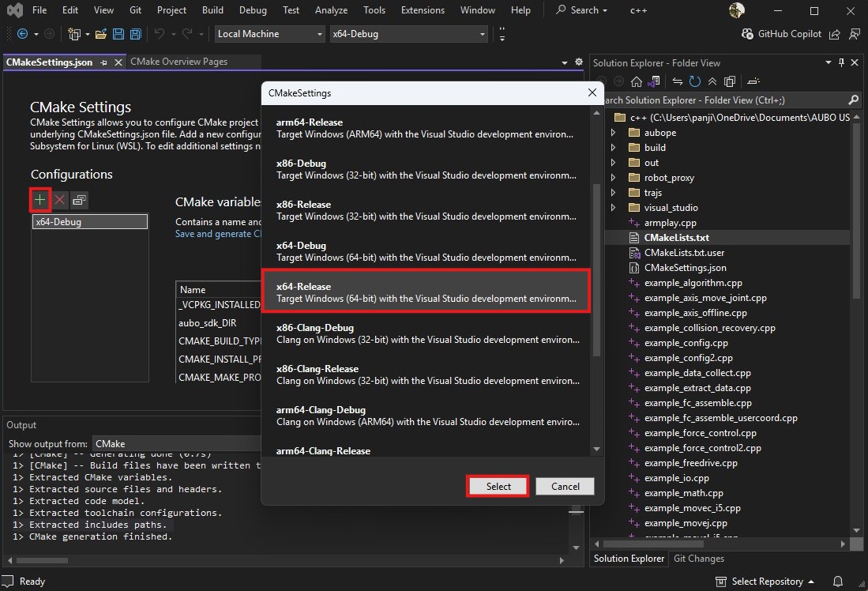Image resolution: width=868 pixels, height=591 pixels.
Task: Open the Build menu
Action: click(212, 10)
